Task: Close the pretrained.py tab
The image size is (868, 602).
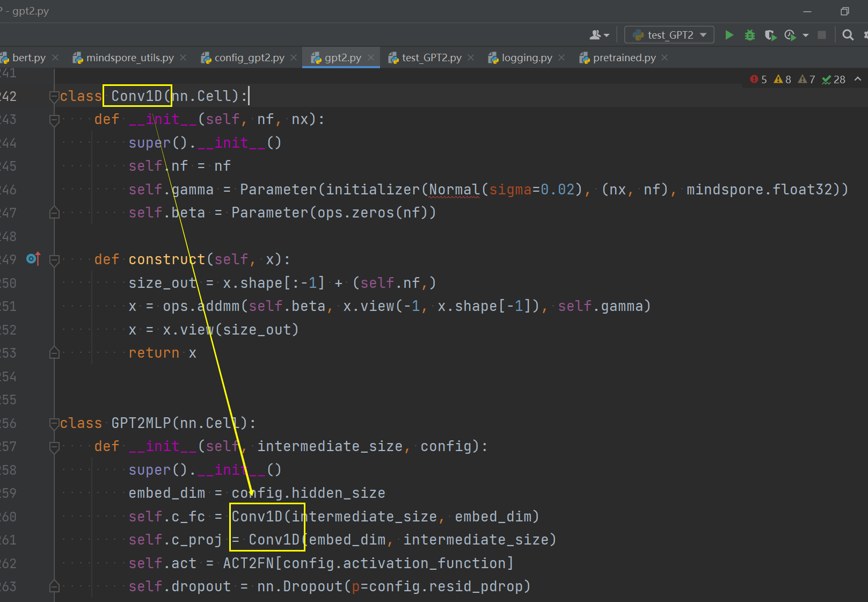Action: coord(665,57)
